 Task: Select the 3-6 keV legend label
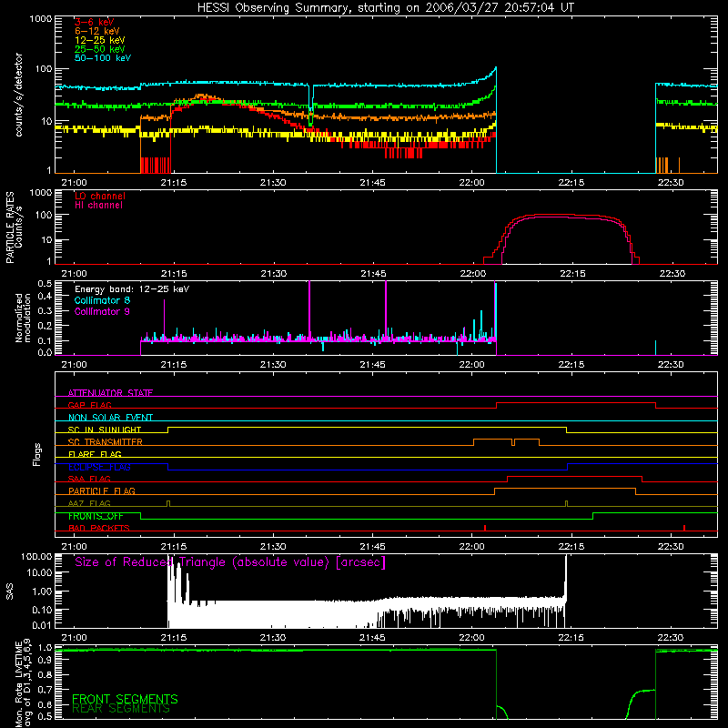pyautogui.click(x=95, y=22)
